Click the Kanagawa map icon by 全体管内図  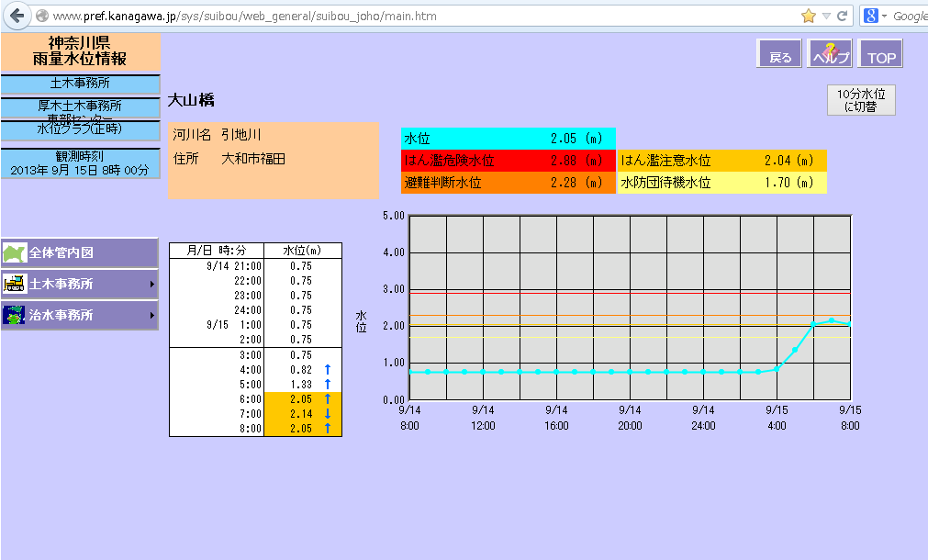(14, 252)
